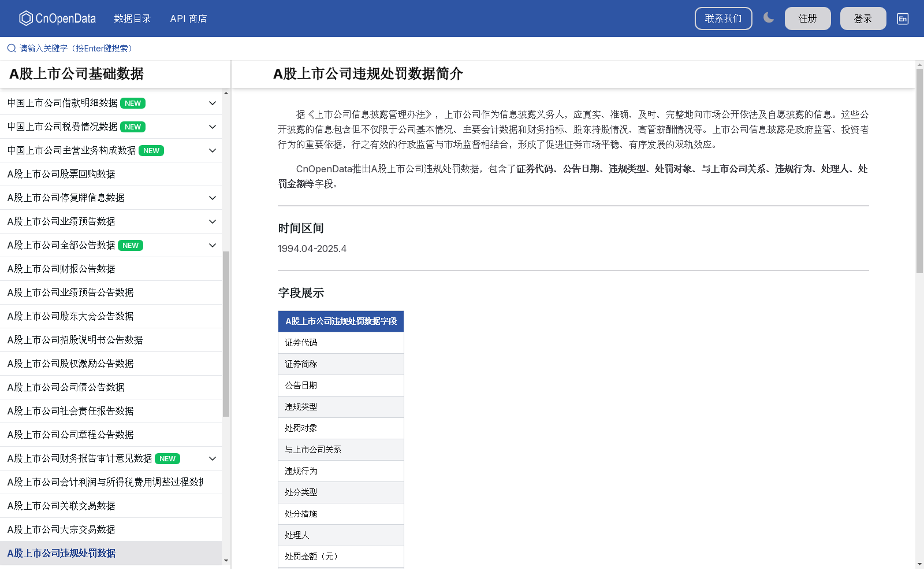Click sidebar scrollbar down arrow
This screenshot has width=924, height=578.
coord(226,561)
